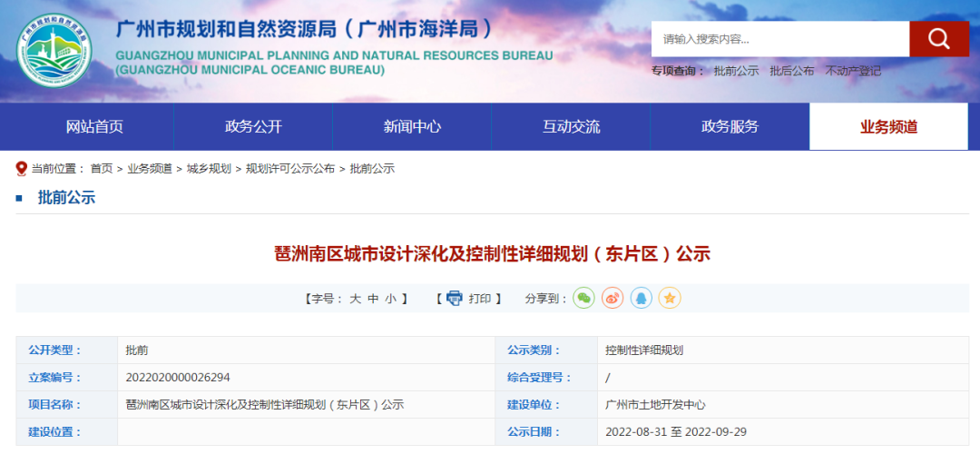This screenshot has width=980, height=454.
Task: Go to 网站首页 menu
Action: point(94,127)
